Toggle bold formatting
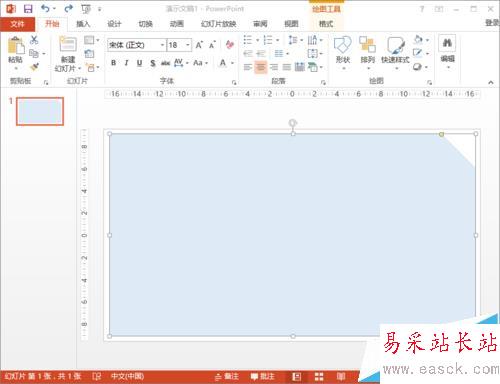Screen dimensions: 500x384 coord(114,63)
